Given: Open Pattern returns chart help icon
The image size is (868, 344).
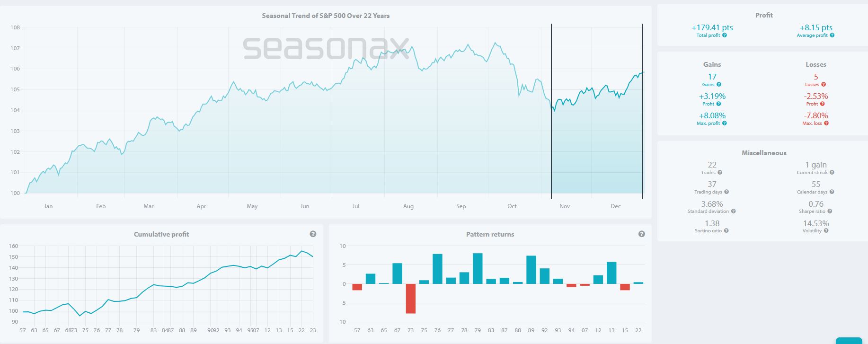Looking at the screenshot, I should click(641, 234).
